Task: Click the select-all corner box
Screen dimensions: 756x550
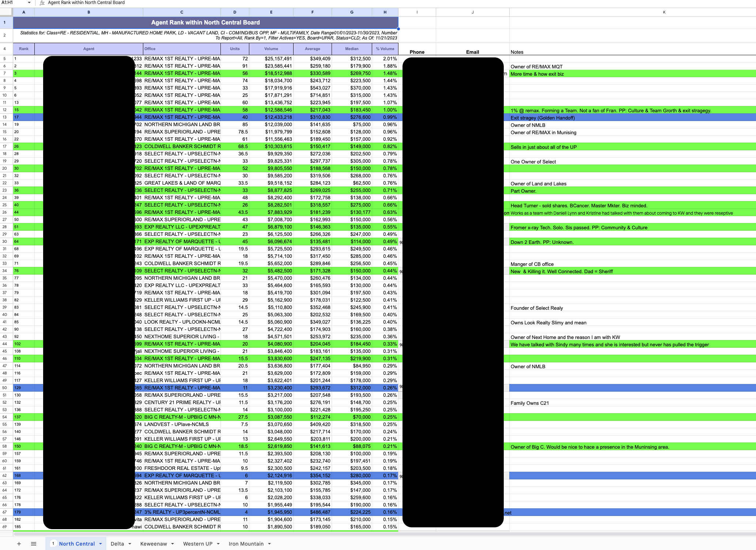Action: point(6,12)
